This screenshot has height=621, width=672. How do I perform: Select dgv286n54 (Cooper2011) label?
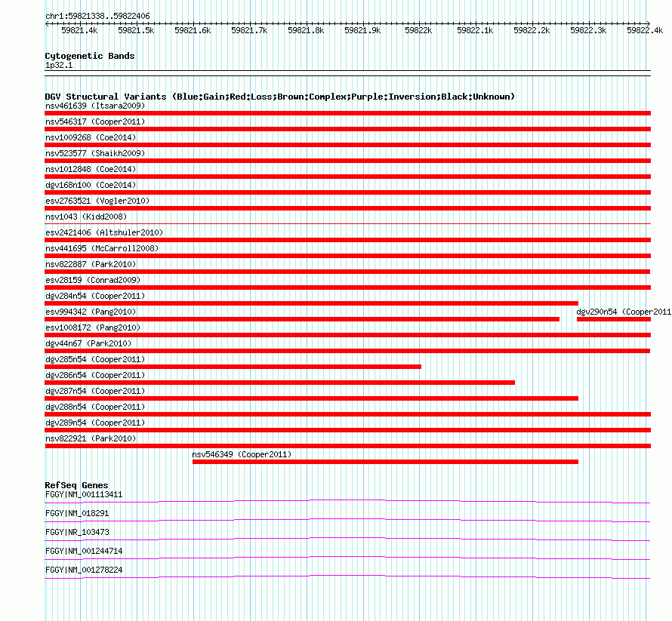[95, 375]
